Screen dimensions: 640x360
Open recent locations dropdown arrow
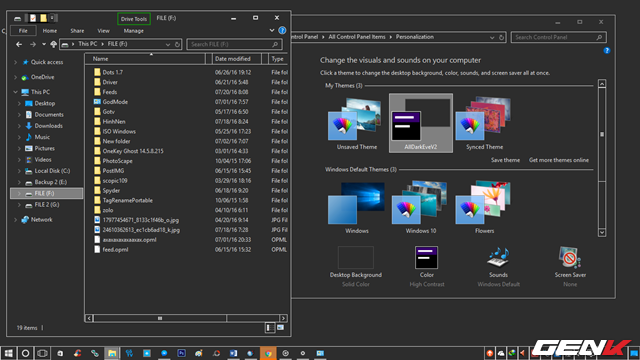pos(44,44)
